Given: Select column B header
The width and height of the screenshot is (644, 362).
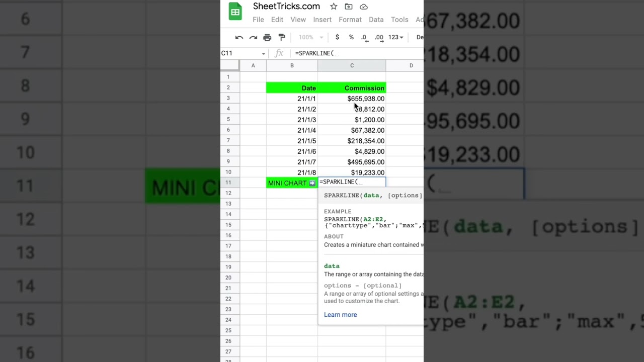Looking at the screenshot, I should point(292,65).
